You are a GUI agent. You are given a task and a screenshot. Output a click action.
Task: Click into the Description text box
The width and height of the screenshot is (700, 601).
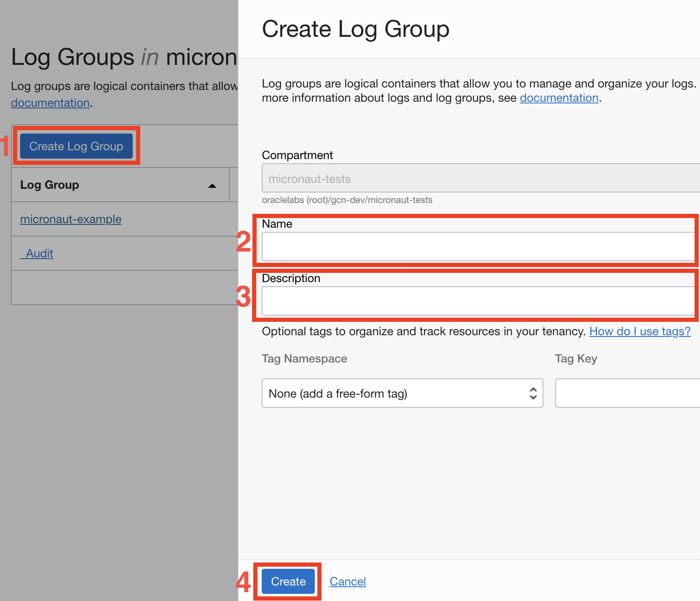477,301
